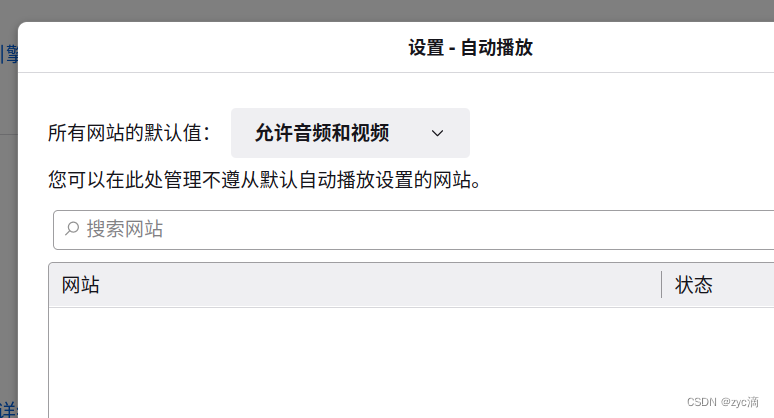Click the divider between 网站 and 状态 columns
This screenshot has width=774, height=418.
click(x=661, y=284)
